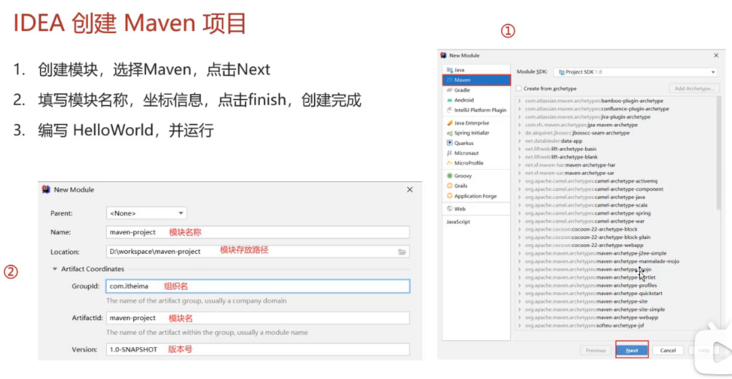
Task: Choose the Web module type icon
Action: pyautogui.click(x=450, y=209)
